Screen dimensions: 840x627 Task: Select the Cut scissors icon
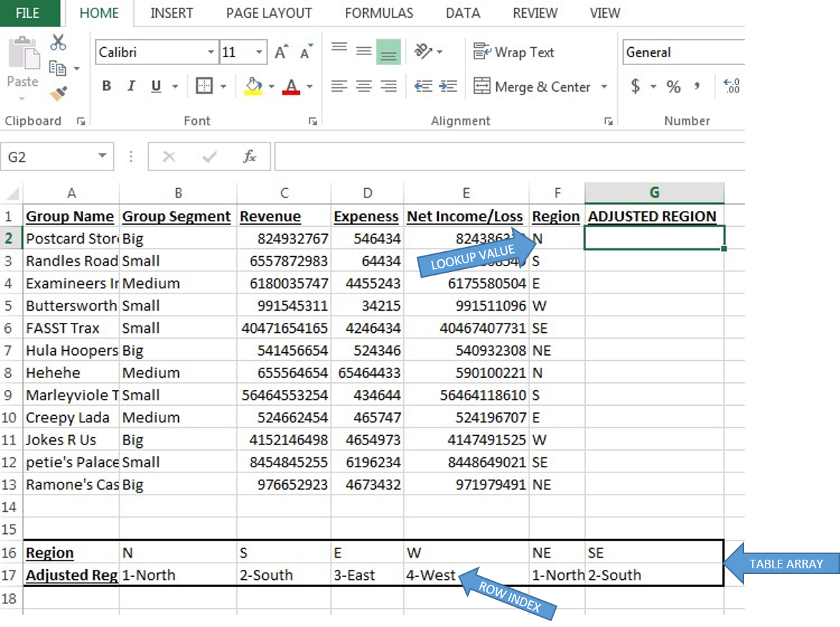coord(59,44)
